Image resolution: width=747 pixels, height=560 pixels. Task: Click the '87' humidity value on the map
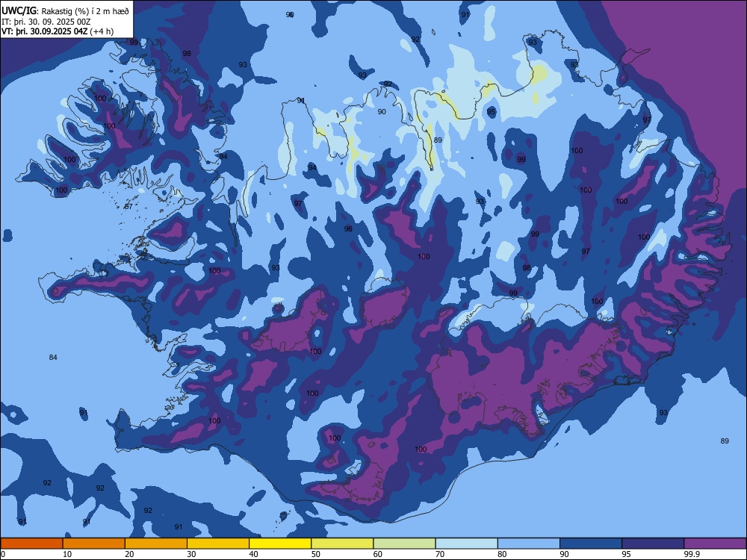click(x=128, y=207)
